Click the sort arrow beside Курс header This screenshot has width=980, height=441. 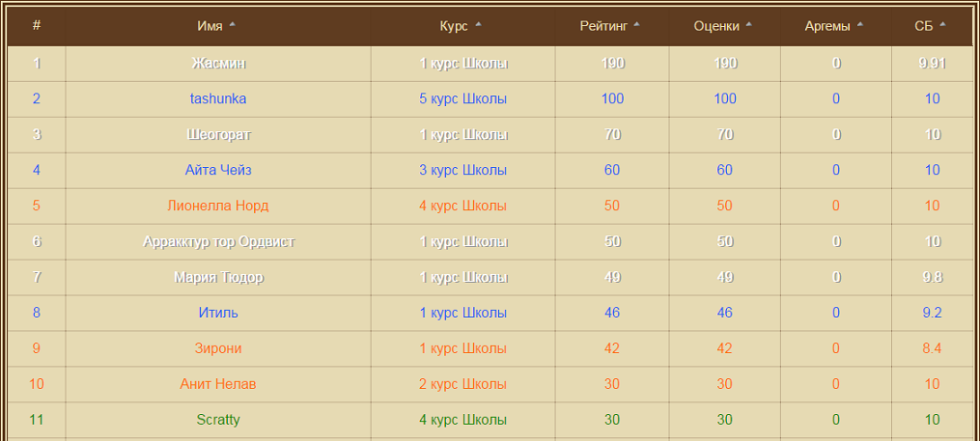[x=478, y=25]
